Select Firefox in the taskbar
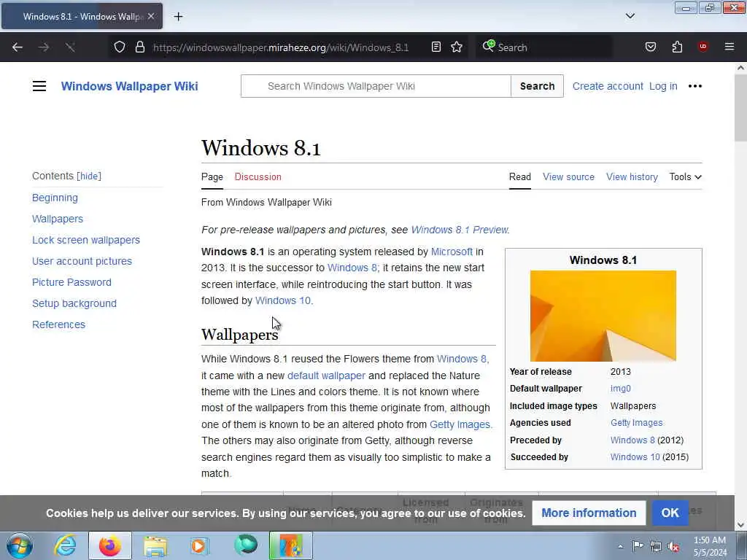This screenshot has height=560, width=747. tap(110, 545)
